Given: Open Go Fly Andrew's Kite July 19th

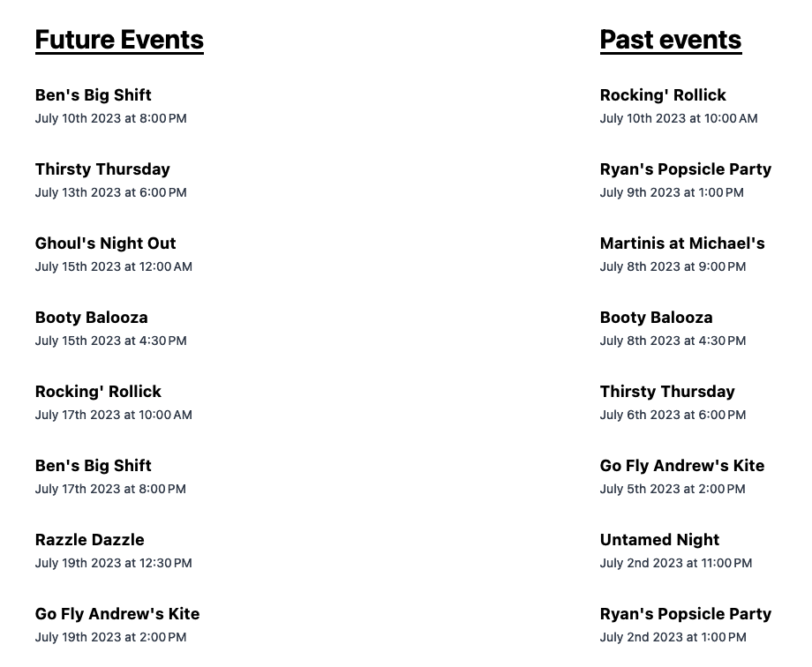Looking at the screenshot, I should click(x=117, y=614).
